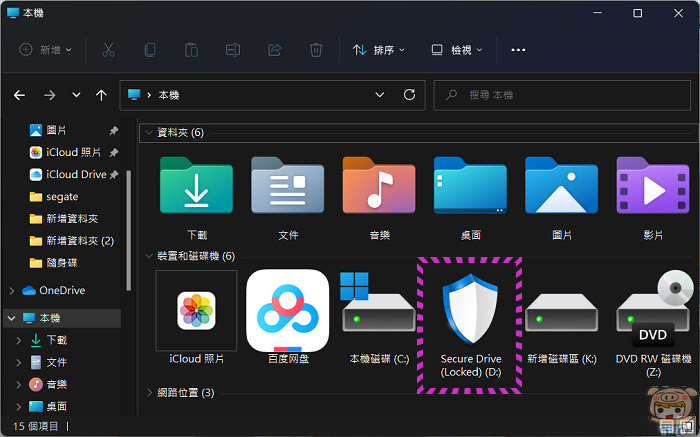Collapse the 資料夾 (6) group

tap(149, 133)
